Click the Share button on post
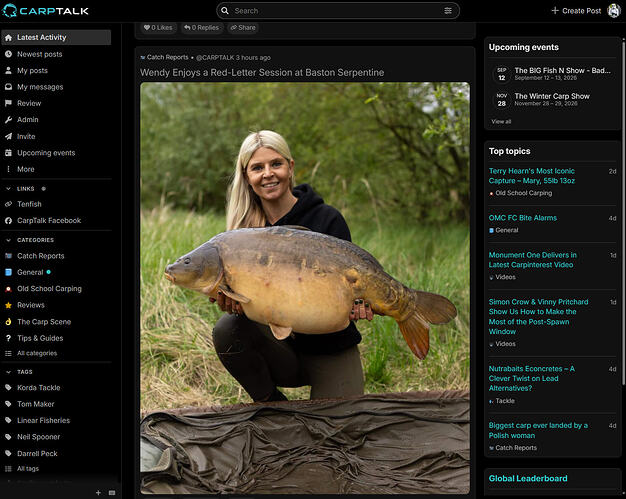This screenshot has height=499, width=626. (243, 28)
